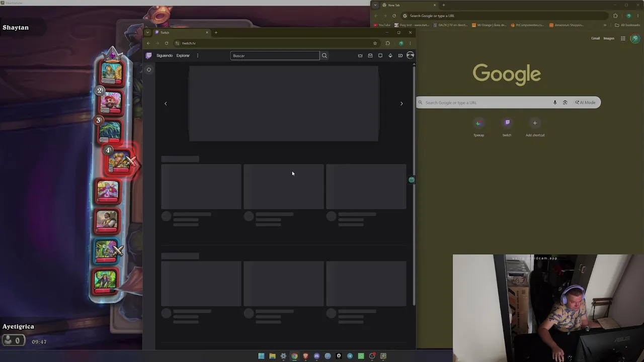Open tab search dropdown in Twitch window

(147, 33)
